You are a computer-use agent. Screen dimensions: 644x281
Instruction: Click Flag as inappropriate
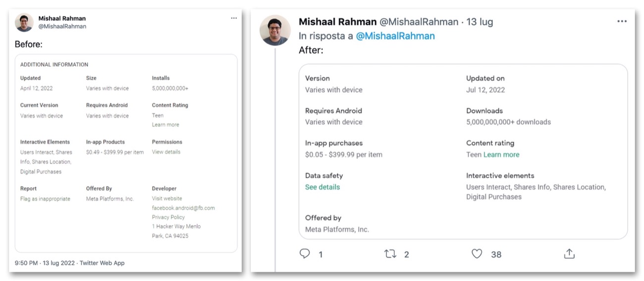[x=45, y=199]
